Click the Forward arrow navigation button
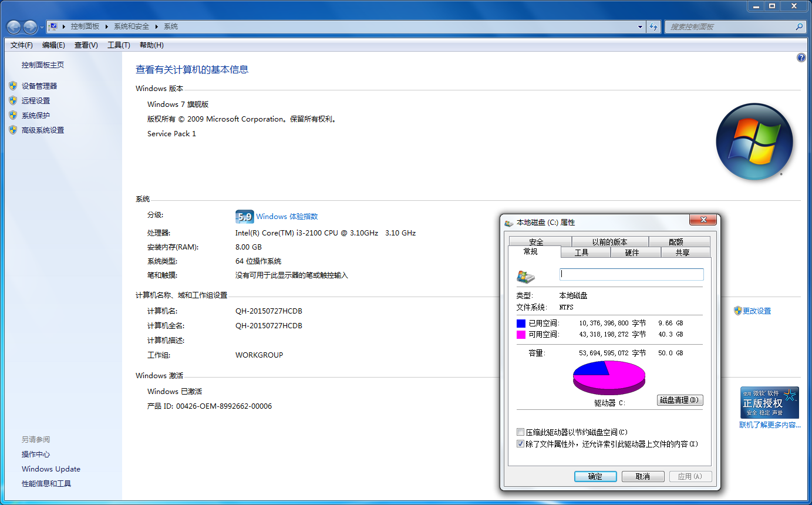812x505 pixels. 30,26
